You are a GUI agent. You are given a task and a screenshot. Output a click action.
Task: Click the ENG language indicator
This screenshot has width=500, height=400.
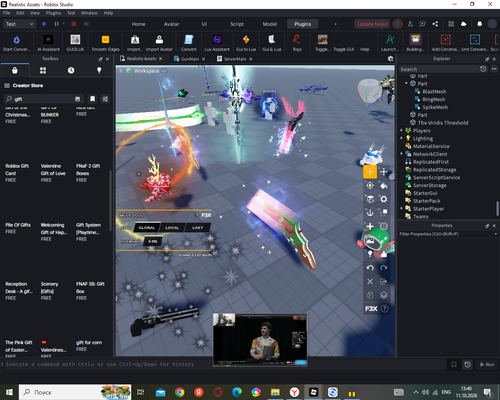pyautogui.click(x=446, y=392)
